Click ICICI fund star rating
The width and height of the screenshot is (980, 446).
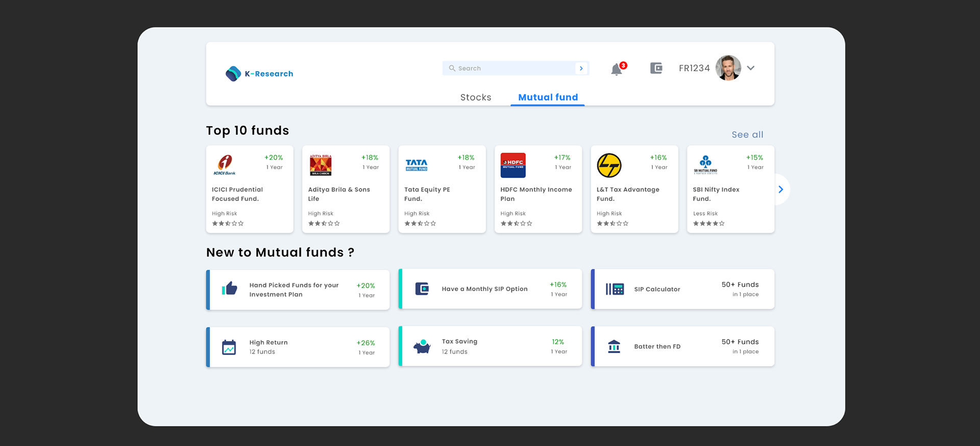coord(228,223)
